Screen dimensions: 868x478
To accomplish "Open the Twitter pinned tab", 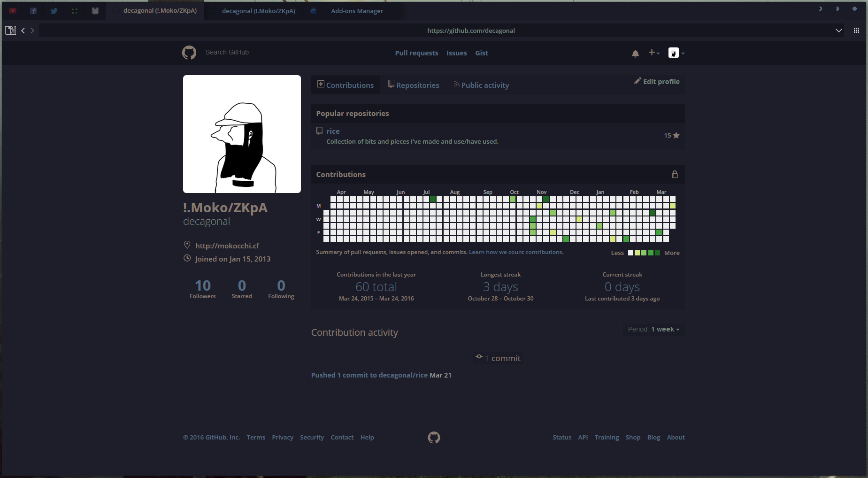I will [x=54, y=11].
